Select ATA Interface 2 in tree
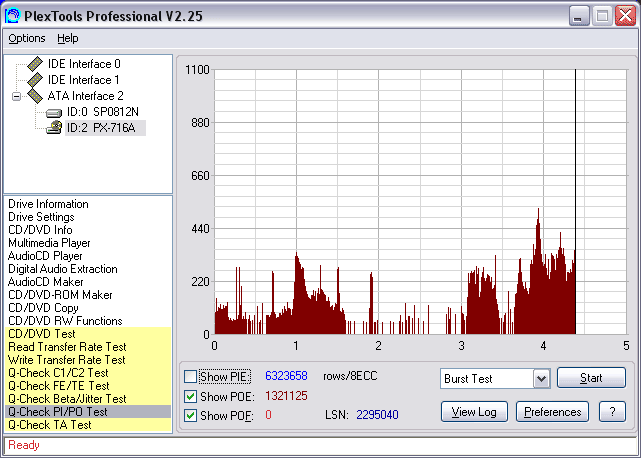The width and height of the screenshot is (641, 458). click(85, 96)
